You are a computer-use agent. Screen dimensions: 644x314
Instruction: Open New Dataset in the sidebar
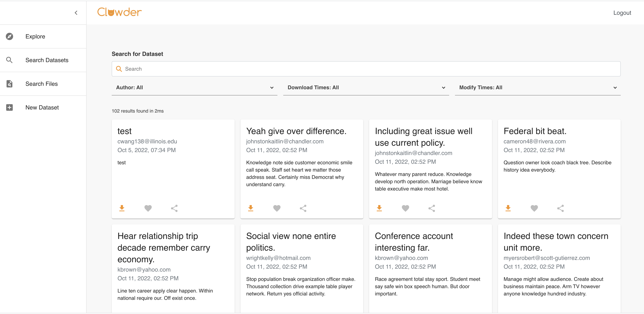pos(42,108)
